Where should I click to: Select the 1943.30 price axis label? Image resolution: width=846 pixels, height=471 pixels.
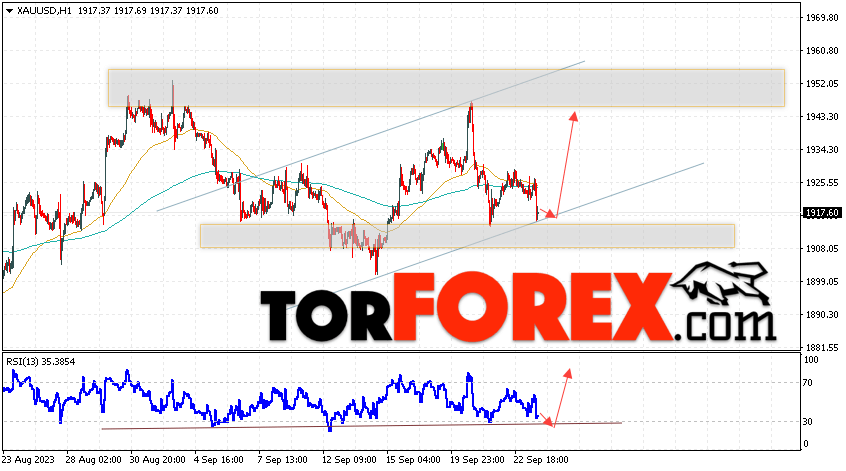(822, 117)
